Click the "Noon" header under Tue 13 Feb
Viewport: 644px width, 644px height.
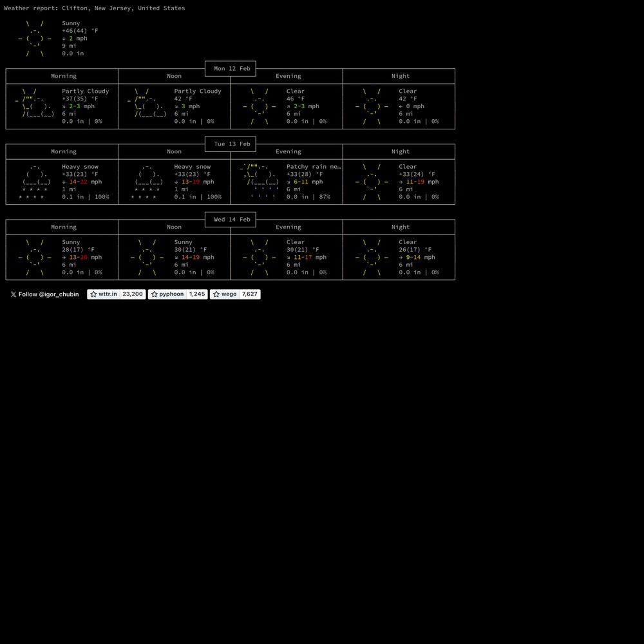point(174,151)
